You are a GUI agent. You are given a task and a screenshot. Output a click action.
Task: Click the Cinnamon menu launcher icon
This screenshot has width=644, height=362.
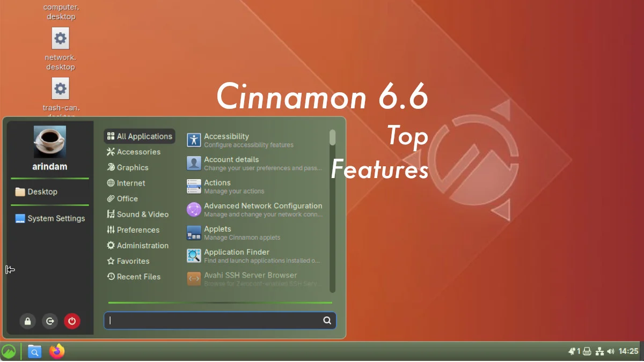point(9,352)
